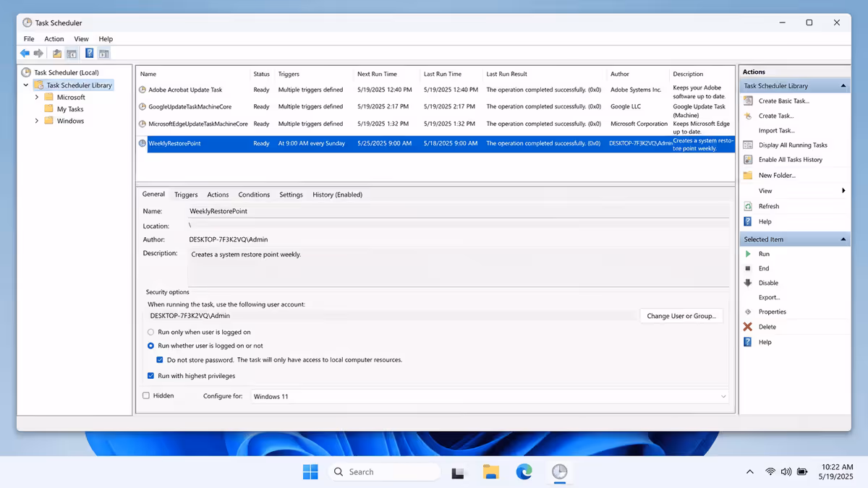
Task: Click the Back arrow toolbar icon
Action: [25, 53]
